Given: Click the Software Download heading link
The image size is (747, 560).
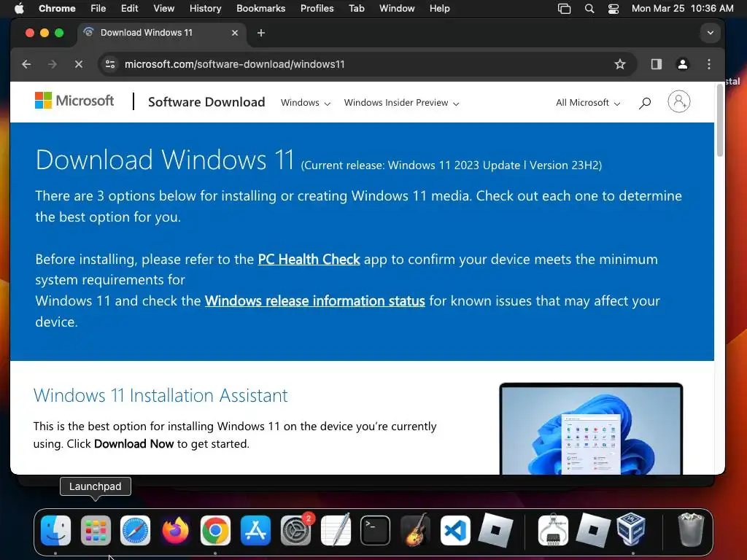Looking at the screenshot, I should pyautogui.click(x=206, y=102).
